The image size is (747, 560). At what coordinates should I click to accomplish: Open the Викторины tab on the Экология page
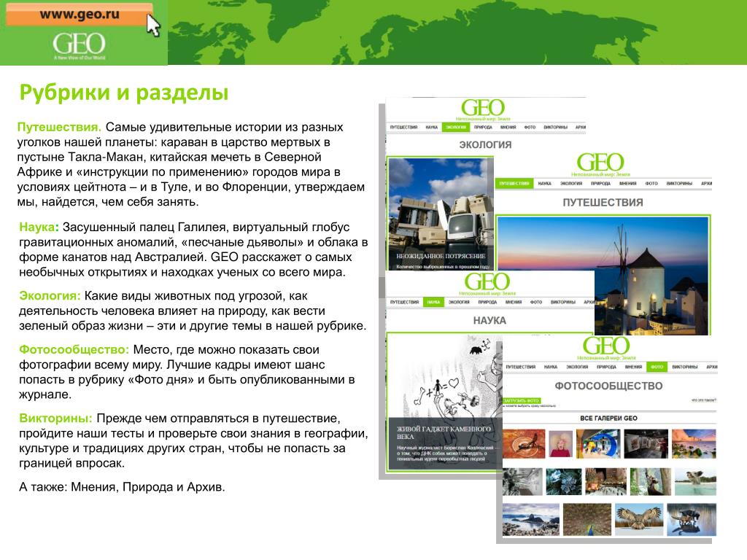tap(555, 127)
